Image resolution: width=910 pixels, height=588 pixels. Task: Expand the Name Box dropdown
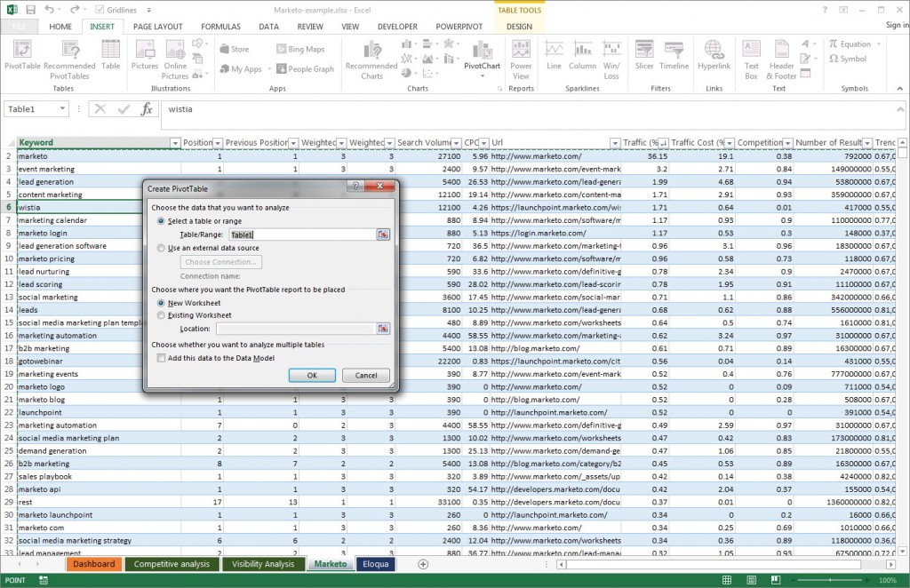(x=63, y=108)
